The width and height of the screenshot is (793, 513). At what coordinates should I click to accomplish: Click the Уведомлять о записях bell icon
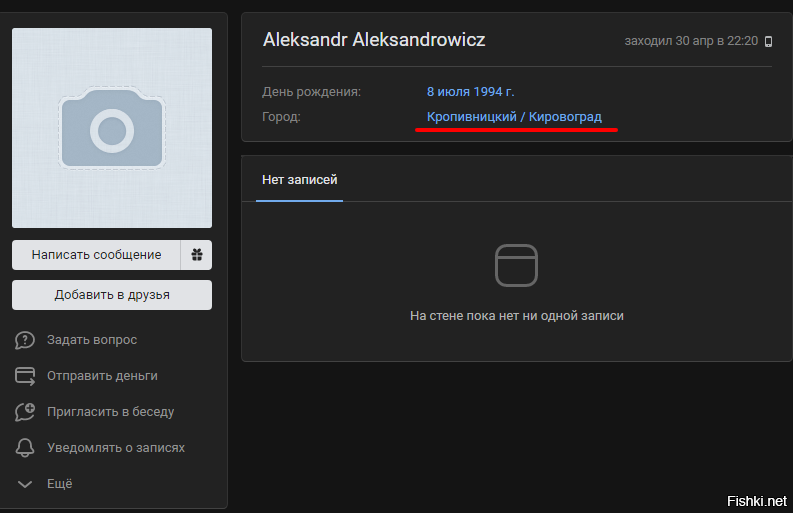pos(25,448)
